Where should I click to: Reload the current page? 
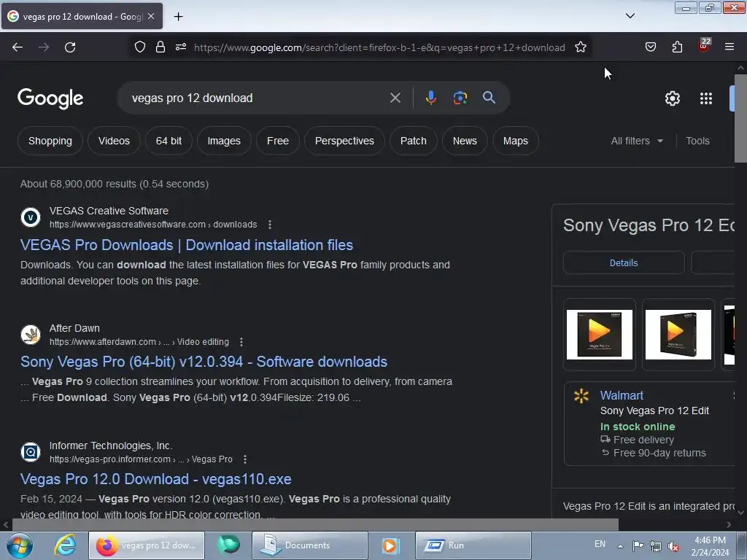(70, 47)
